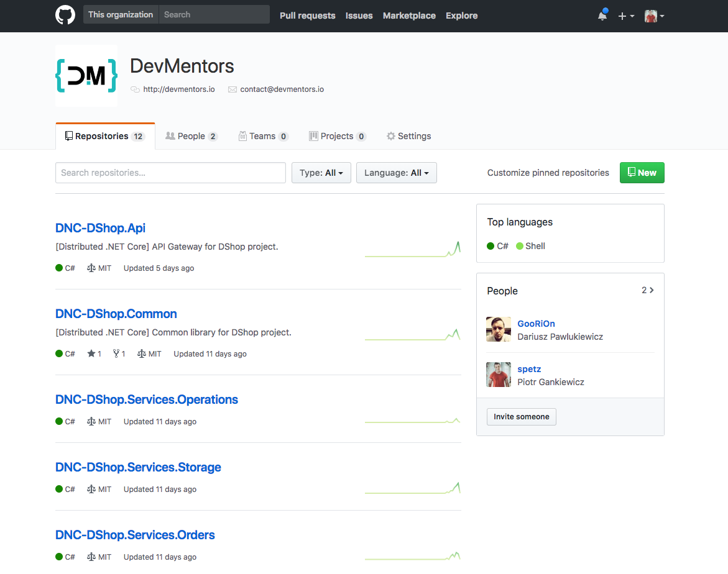Select the This organization search scope
This screenshot has height=574, width=728.
(x=121, y=14)
